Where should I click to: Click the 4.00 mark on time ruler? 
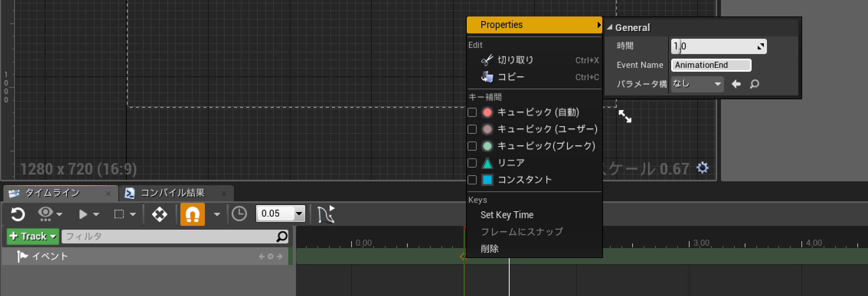point(814,243)
